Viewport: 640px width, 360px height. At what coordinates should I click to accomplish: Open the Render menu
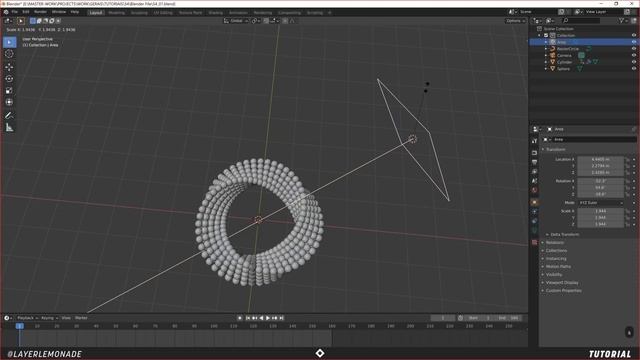pyautogui.click(x=40, y=12)
